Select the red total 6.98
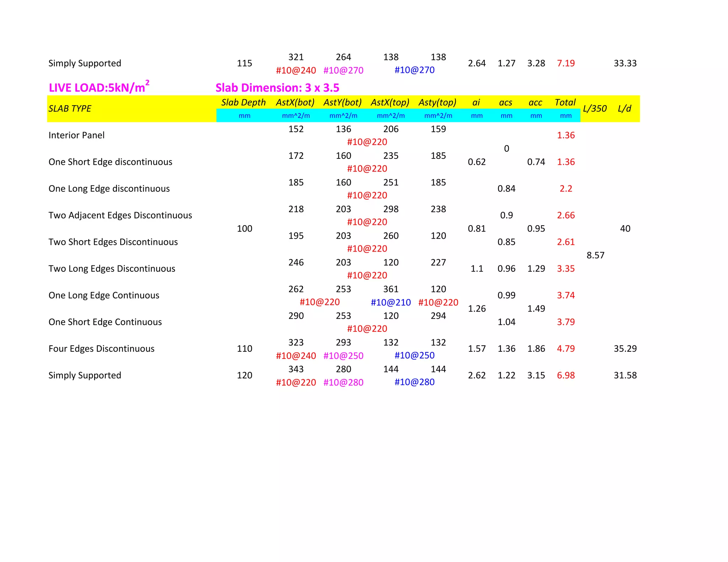 [566, 375]
